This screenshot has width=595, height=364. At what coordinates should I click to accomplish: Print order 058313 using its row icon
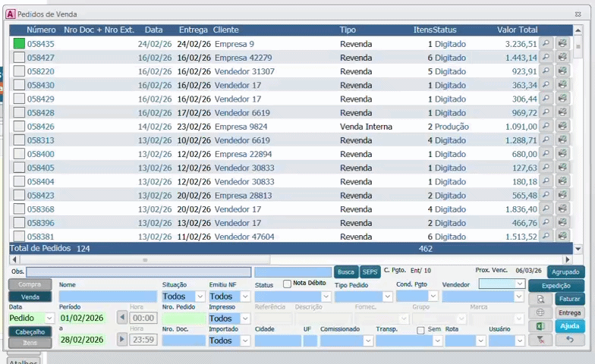tap(562, 140)
